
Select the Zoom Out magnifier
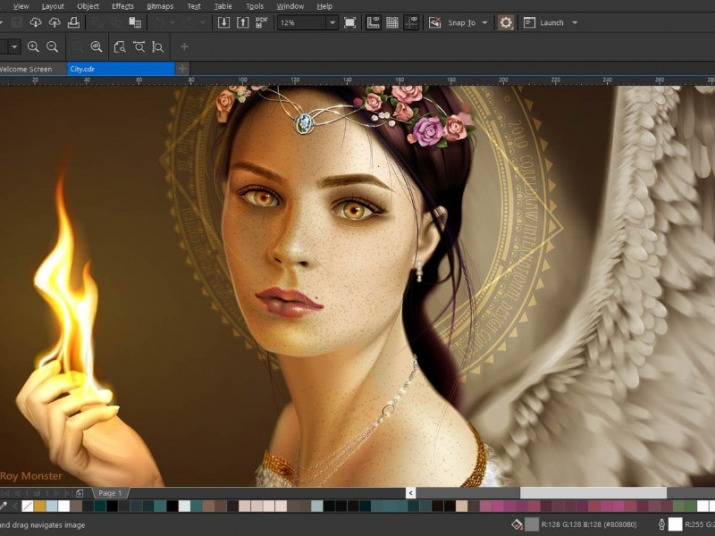(52, 47)
